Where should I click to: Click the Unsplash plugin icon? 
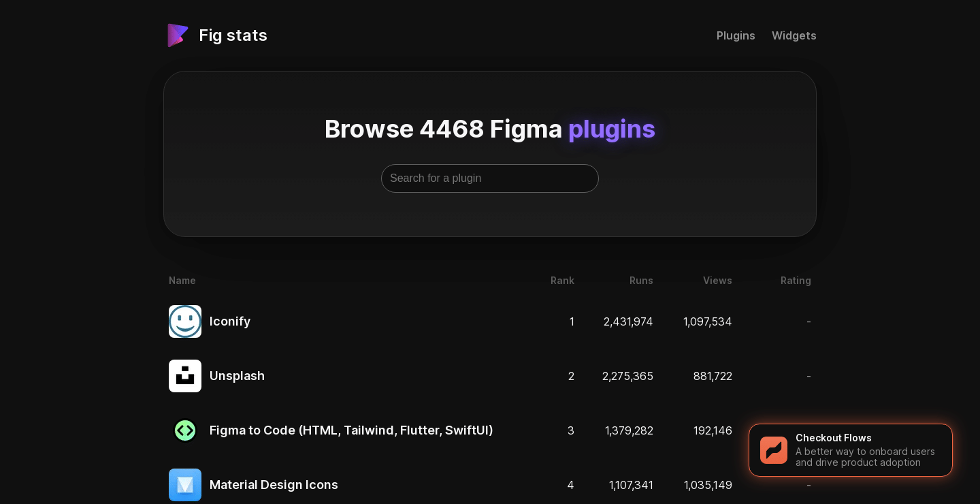coord(185,376)
